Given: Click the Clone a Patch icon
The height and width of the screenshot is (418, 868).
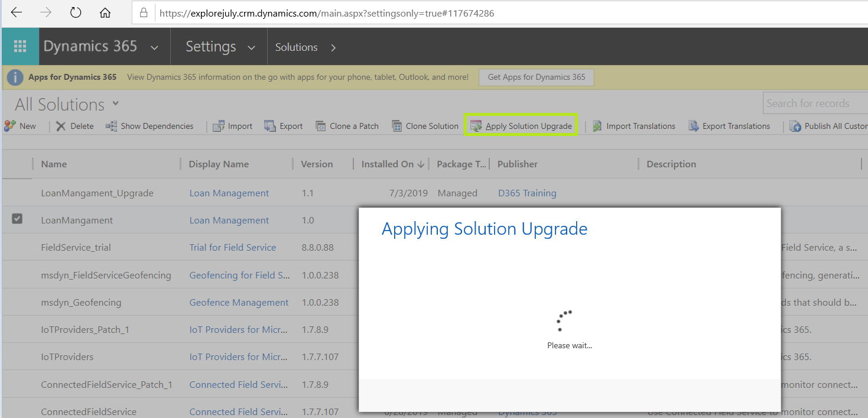Looking at the screenshot, I should (x=321, y=126).
